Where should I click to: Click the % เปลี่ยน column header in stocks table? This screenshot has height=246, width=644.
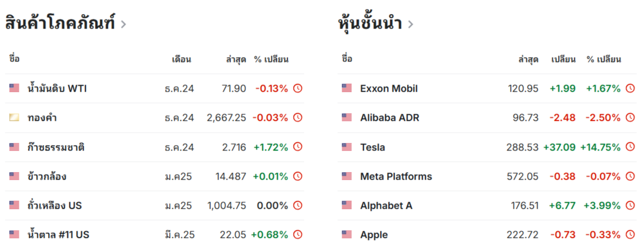coord(604,59)
